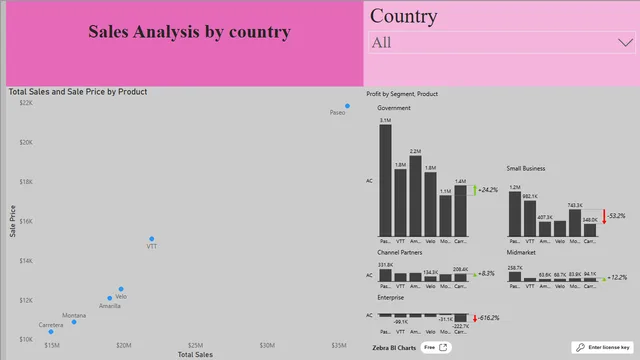Click the Government segment title
The image size is (640, 360).
click(394, 108)
